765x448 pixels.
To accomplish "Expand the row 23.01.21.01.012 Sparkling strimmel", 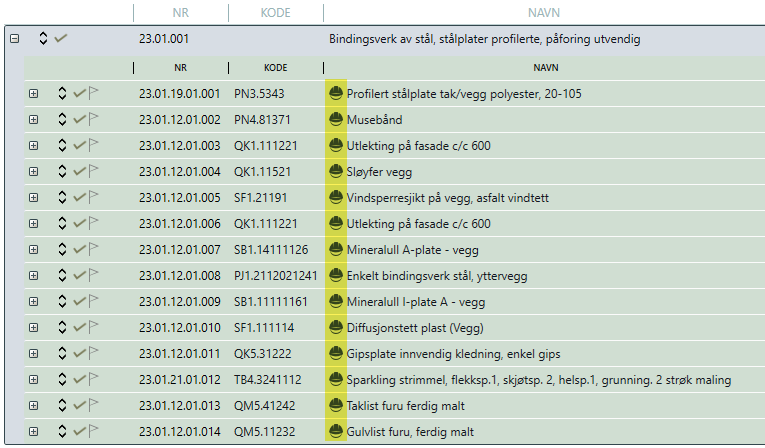I will point(33,380).
